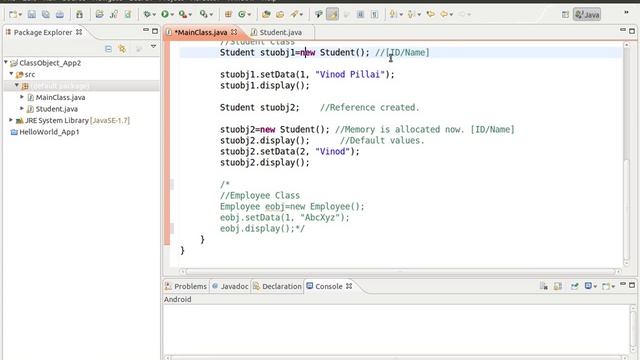This screenshot has height=360, width=640.
Task: Click the Save icon in toolbar
Action: 31,14
